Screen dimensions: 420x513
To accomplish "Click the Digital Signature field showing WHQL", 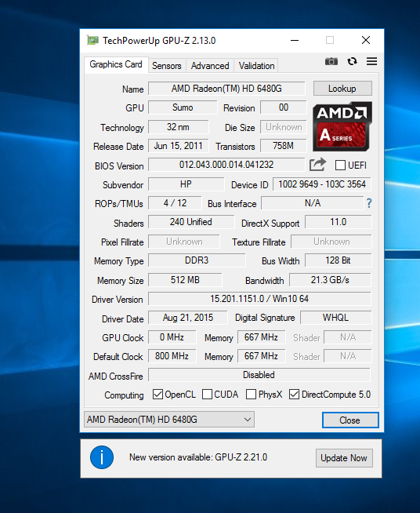I will (335, 318).
